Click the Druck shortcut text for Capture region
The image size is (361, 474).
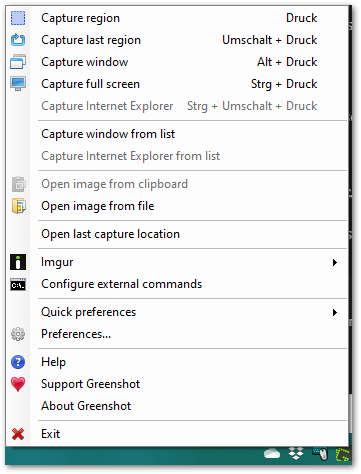(x=302, y=18)
